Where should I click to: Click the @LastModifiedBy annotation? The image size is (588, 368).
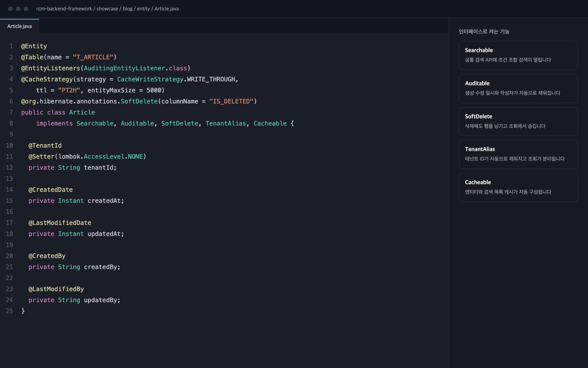56,289
